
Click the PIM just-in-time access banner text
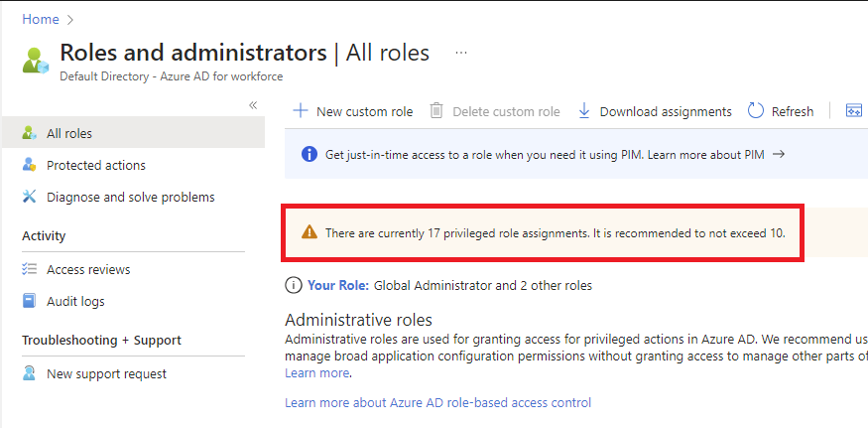545,155
